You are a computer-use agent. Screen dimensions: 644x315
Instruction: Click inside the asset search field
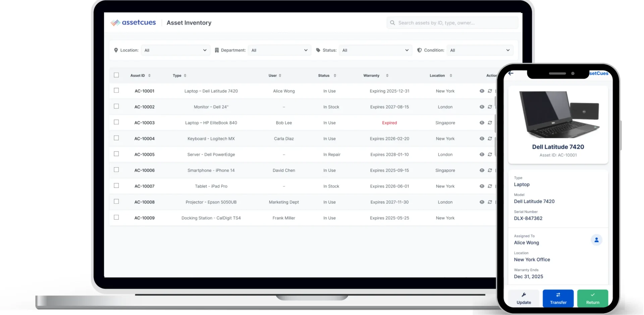pyautogui.click(x=452, y=22)
